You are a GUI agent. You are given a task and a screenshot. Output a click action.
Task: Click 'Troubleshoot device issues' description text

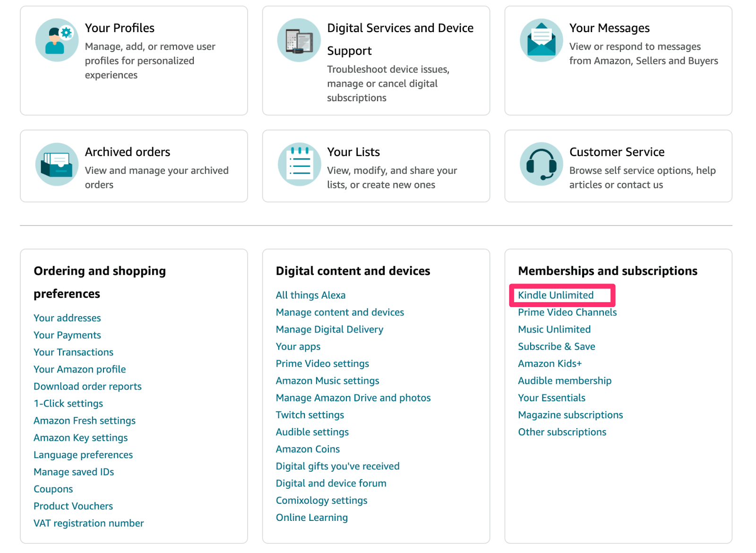[x=388, y=83]
